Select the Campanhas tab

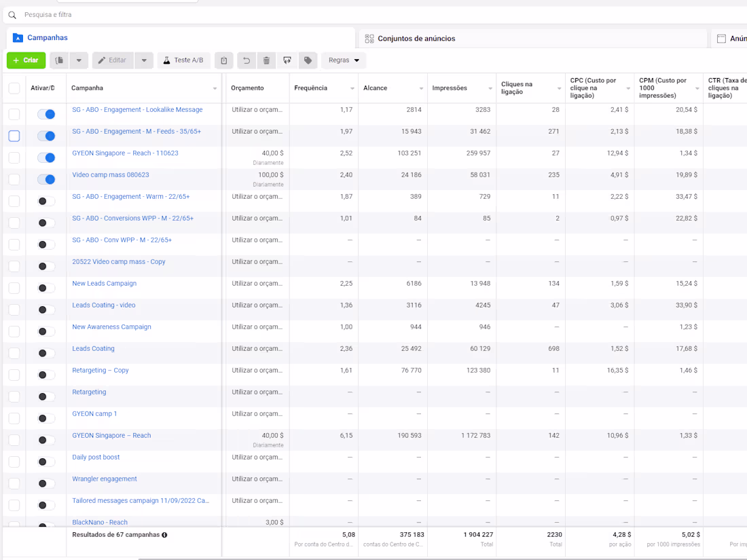[47, 38]
